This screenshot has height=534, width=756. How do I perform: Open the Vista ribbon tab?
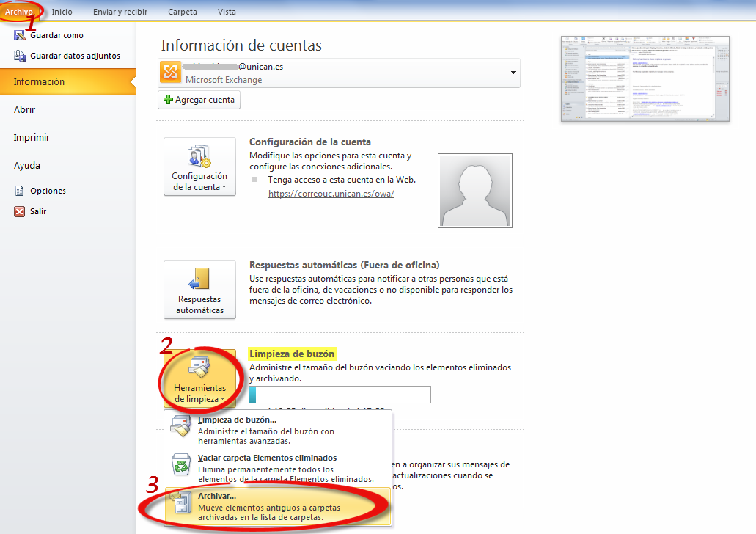[x=227, y=12]
